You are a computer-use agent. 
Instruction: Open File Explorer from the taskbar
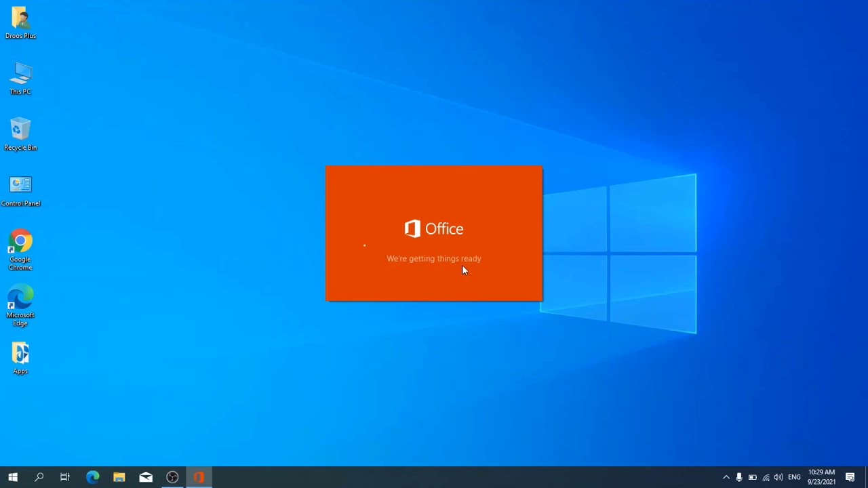[119, 477]
